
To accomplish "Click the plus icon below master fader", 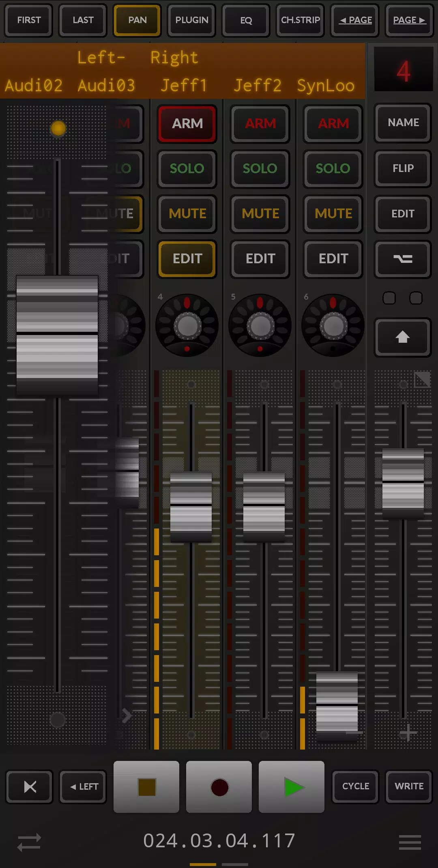I will coord(408,733).
